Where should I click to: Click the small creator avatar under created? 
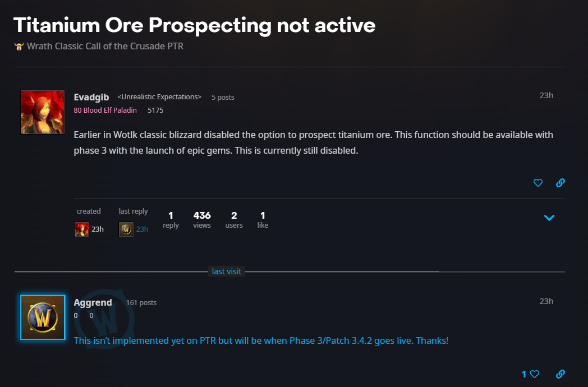click(82, 229)
